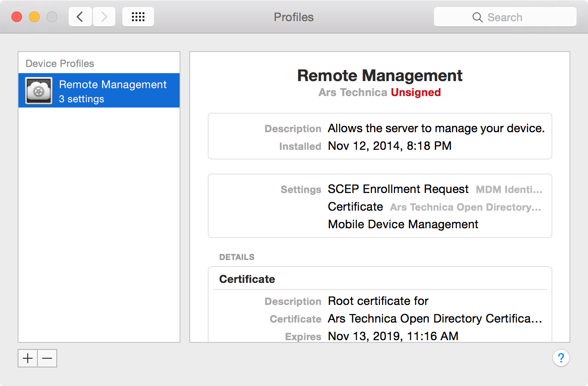Click the Remote Management profile icon
The image size is (588, 386).
39,91
